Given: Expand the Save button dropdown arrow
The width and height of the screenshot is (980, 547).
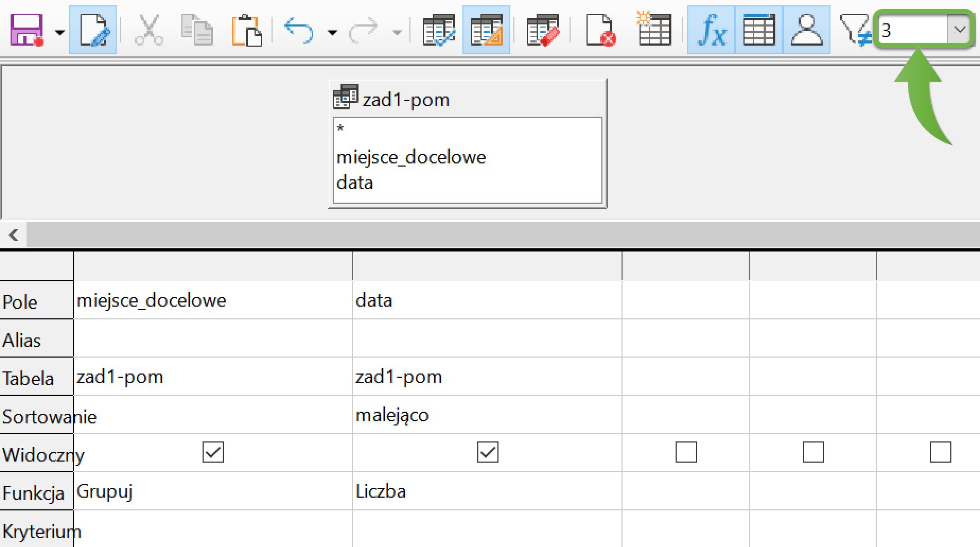Looking at the screenshot, I should pyautogui.click(x=60, y=32).
